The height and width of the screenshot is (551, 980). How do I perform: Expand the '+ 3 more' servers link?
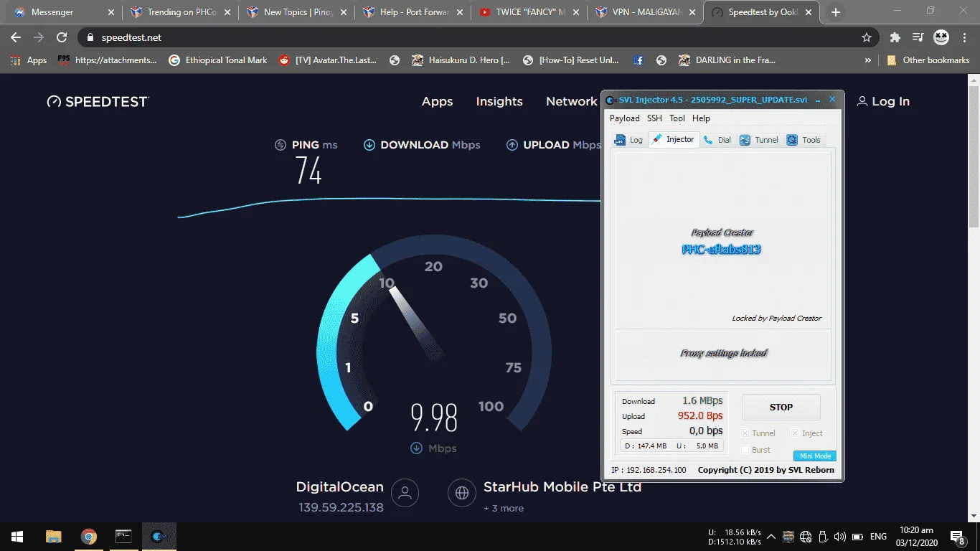[x=504, y=508]
